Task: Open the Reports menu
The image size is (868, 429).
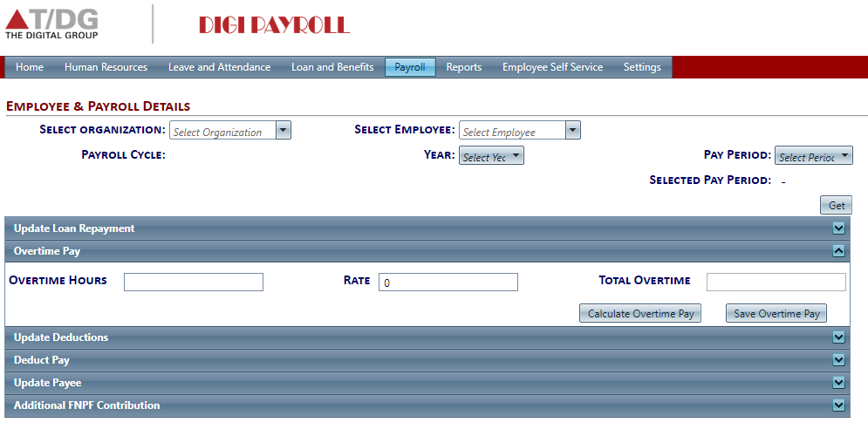Action: coord(464,67)
